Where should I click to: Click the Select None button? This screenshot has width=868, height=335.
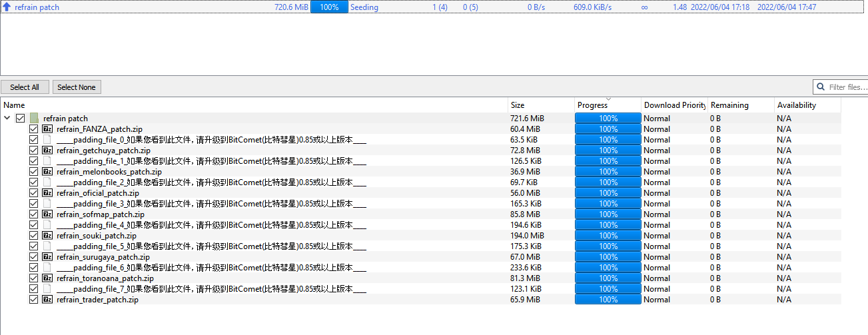77,87
